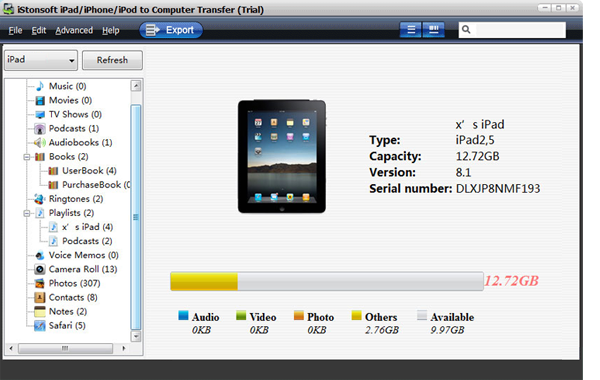Click the red 12.72GB capacity label
The height and width of the screenshot is (380, 600).
pos(512,281)
